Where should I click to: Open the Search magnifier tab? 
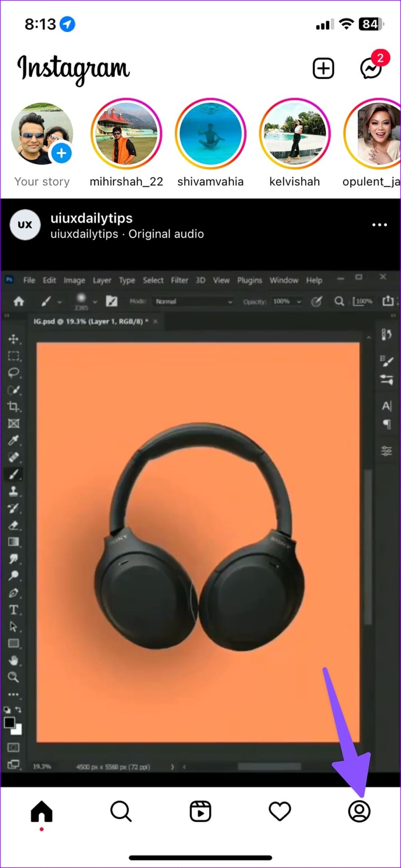[x=121, y=811]
